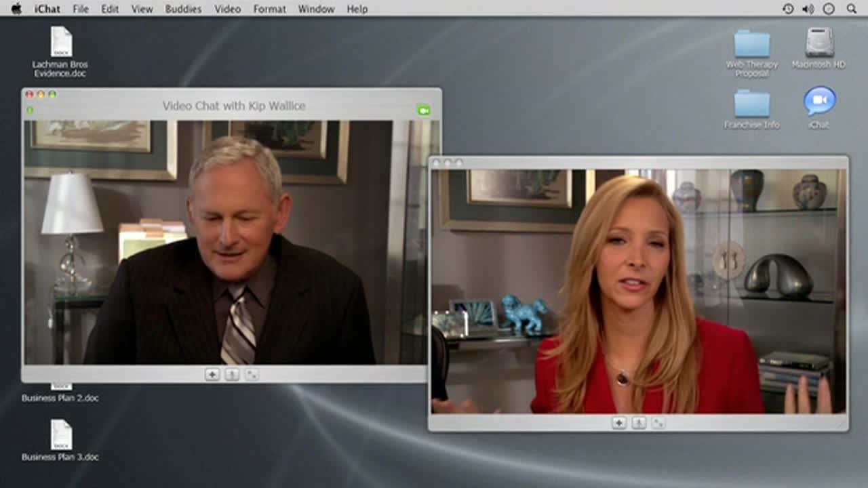
Task: Select the Macintosh HD drive icon
Action: click(x=819, y=42)
